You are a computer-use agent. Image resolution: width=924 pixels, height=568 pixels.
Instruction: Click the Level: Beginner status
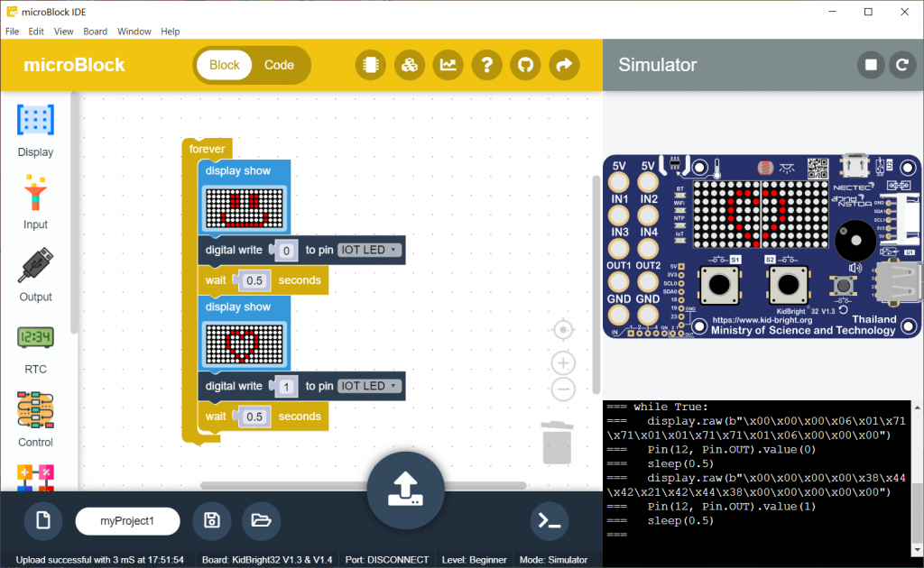pos(475,560)
